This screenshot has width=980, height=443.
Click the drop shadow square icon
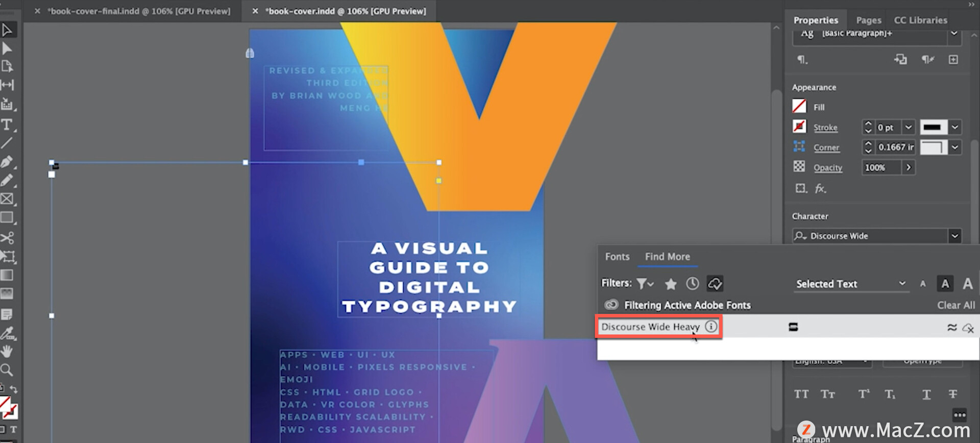(801, 188)
